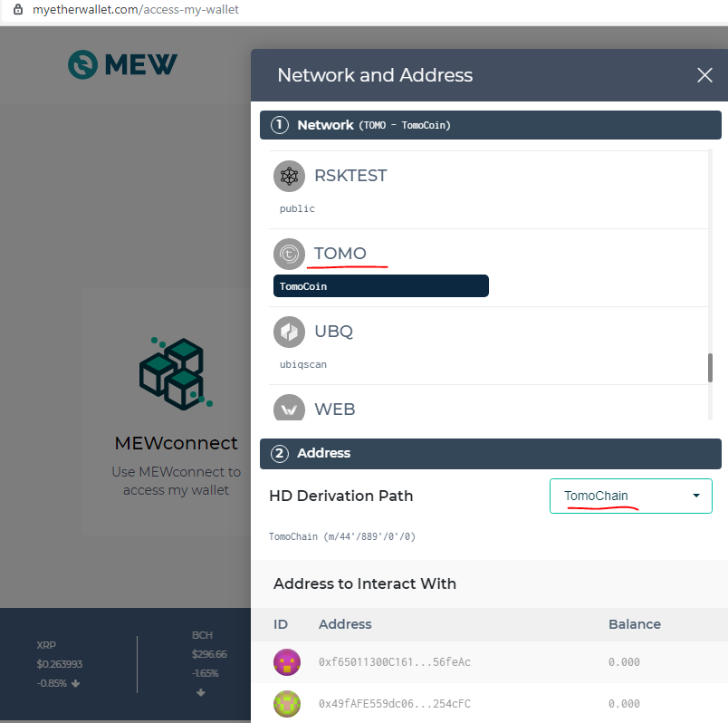728x723 pixels.
Task: Select the ubiqscan node
Action: click(x=302, y=364)
